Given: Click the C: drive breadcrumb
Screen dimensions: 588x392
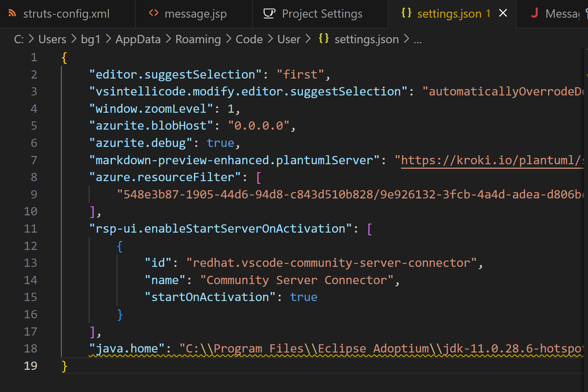Looking at the screenshot, I should point(19,39).
